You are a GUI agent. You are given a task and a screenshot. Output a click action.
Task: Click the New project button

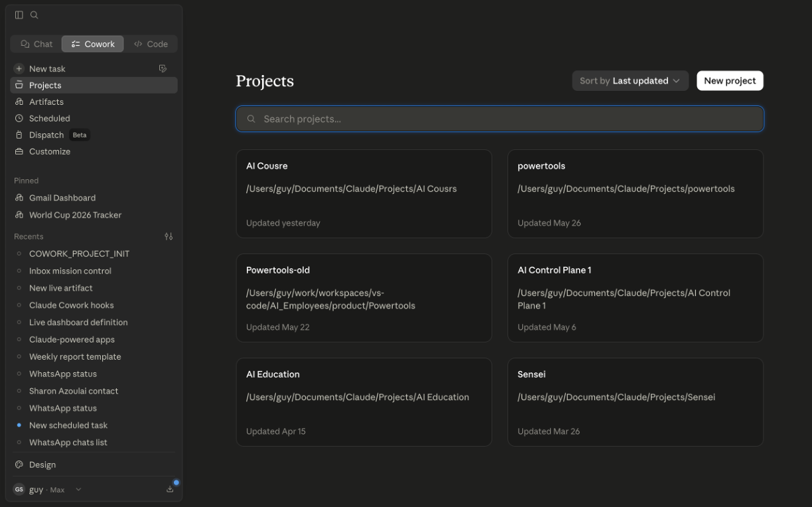point(730,81)
